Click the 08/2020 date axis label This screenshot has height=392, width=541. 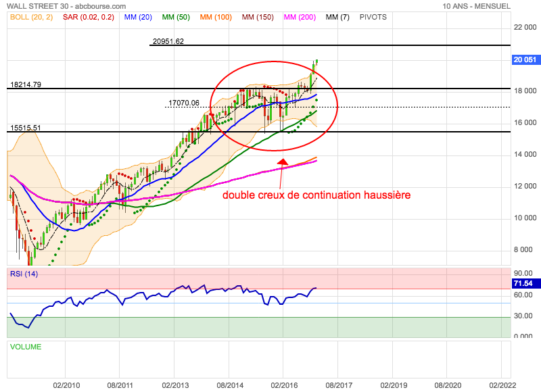click(x=448, y=385)
